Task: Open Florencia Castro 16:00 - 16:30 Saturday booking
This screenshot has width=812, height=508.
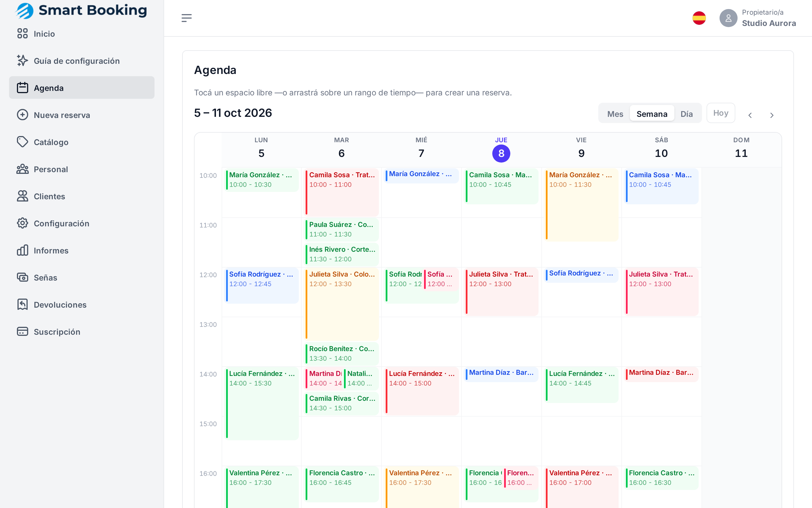Action: (661, 478)
